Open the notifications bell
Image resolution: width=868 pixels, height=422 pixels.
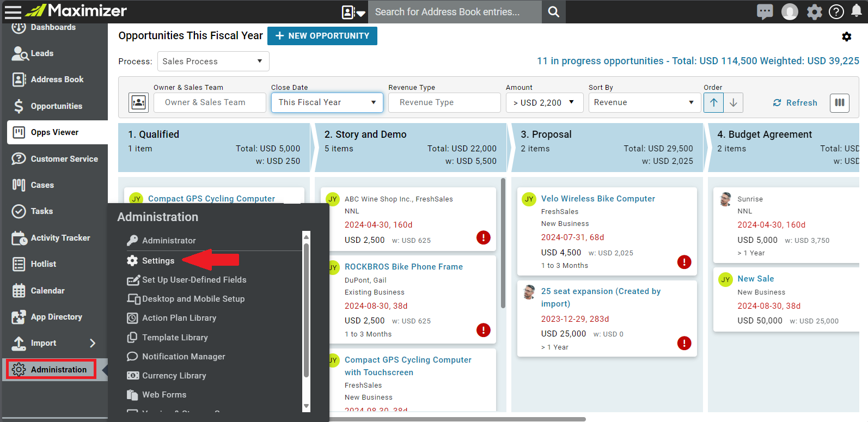click(x=857, y=11)
